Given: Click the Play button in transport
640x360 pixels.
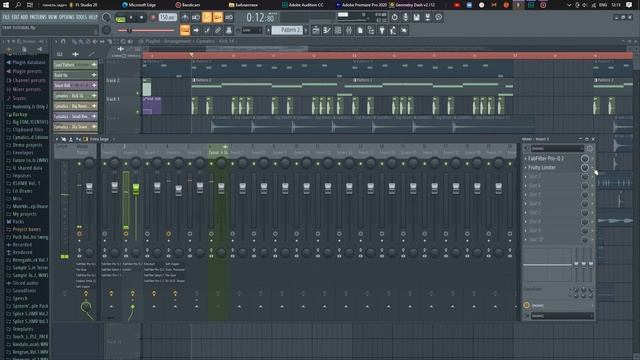Looking at the screenshot, I should point(131,18).
